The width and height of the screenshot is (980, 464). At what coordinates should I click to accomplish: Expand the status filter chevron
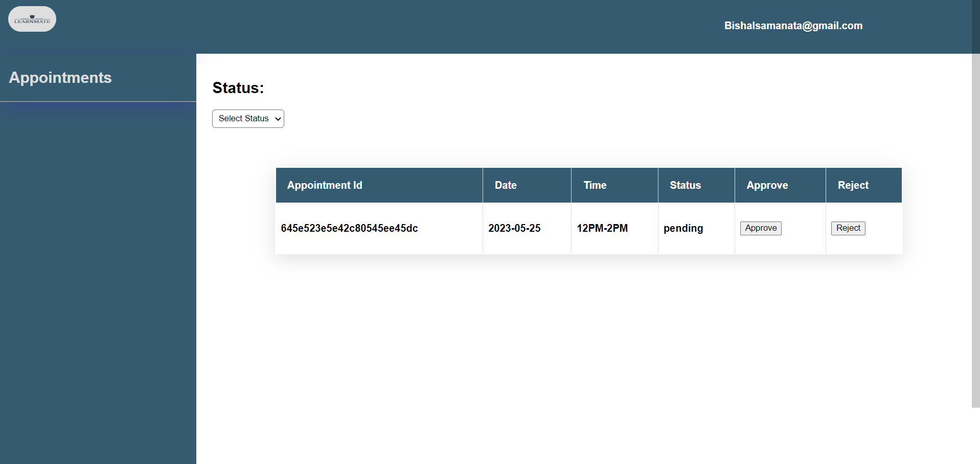(277, 118)
